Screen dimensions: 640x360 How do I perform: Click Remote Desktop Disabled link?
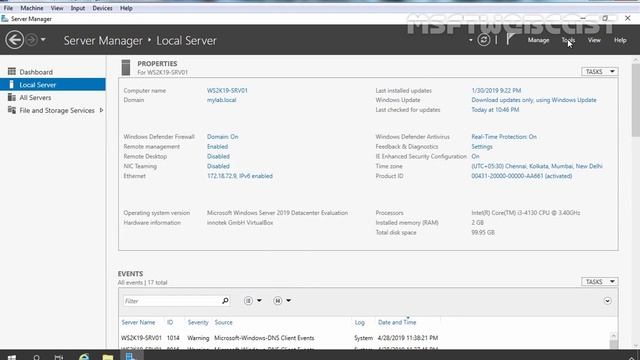[x=218, y=156]
